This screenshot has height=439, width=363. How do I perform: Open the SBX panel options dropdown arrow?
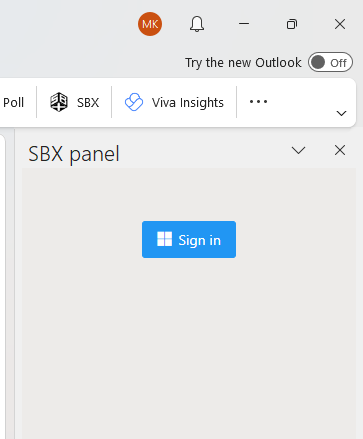pyautogui.click(x=298, y=150)
